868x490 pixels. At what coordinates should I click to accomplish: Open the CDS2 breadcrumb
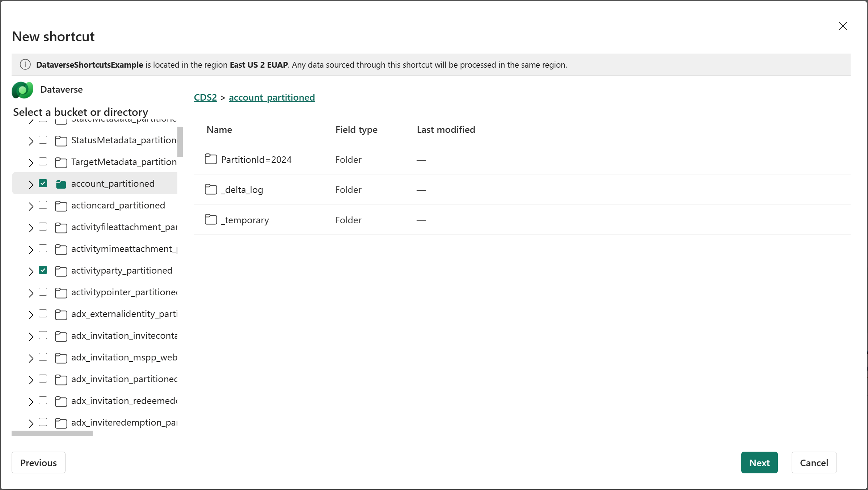[x=205, y=97]
